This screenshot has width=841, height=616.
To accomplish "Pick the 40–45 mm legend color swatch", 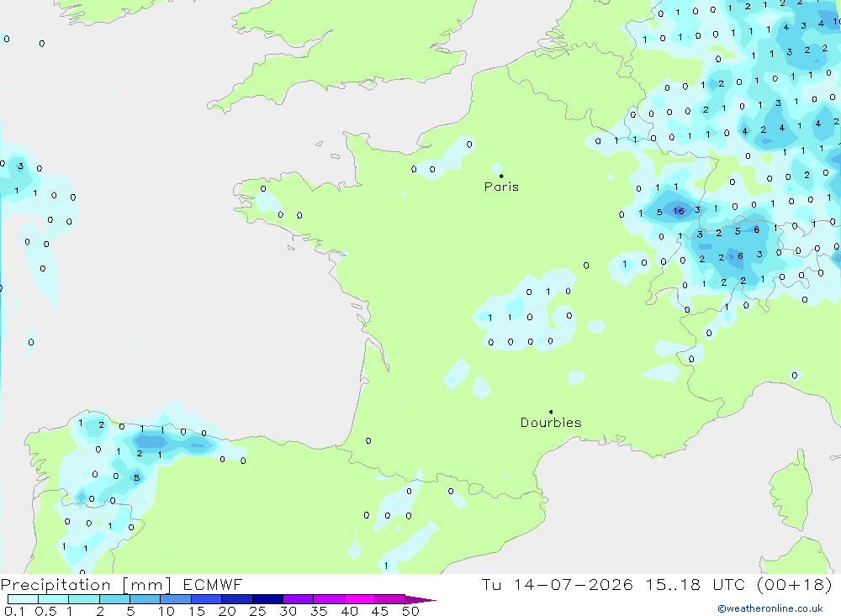I will click(x=359, y=599).
